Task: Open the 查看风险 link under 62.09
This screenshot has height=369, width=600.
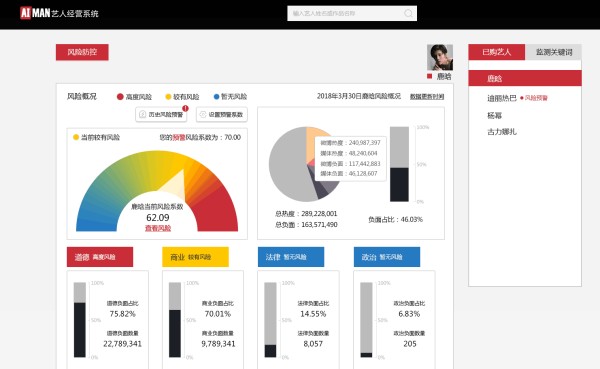Action: 158,228
